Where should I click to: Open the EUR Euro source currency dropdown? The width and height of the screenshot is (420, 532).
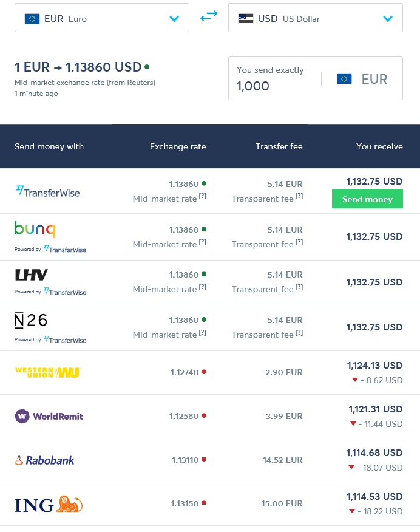pyautogui.click(x=101, y=18)
